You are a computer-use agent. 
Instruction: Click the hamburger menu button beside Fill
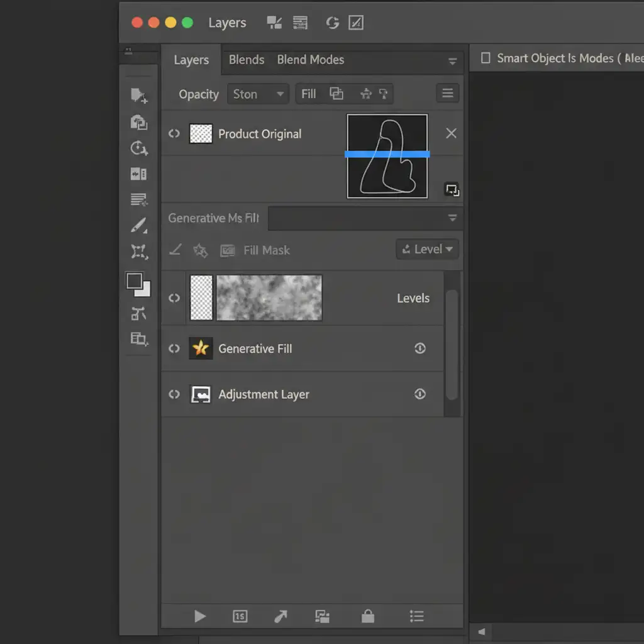(448, 94)
